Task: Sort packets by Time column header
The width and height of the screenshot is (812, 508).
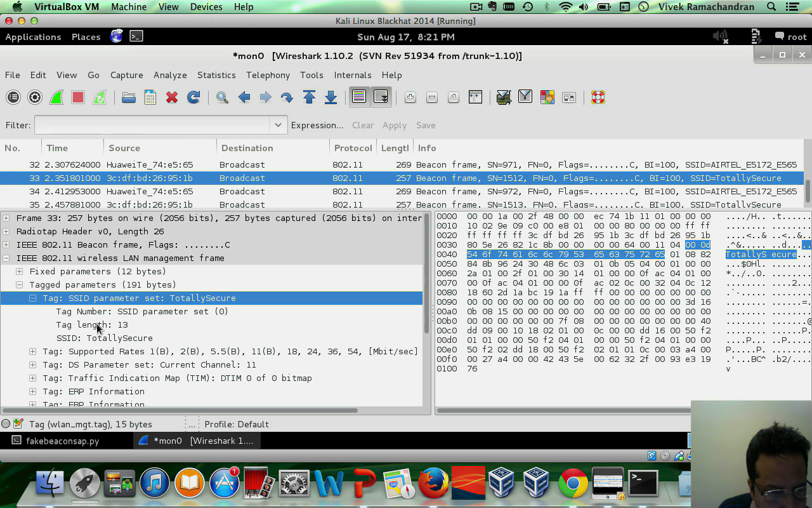Action: tap(72, 148)
